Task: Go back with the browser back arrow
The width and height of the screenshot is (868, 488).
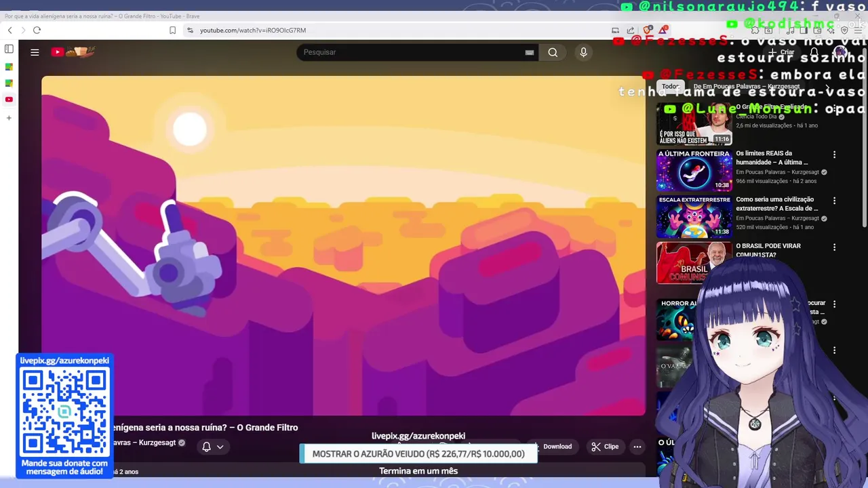Action: tap(9, 30)
